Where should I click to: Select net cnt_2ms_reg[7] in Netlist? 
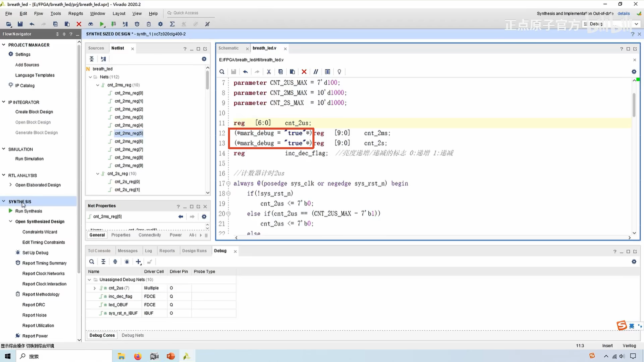click(128, 149)
